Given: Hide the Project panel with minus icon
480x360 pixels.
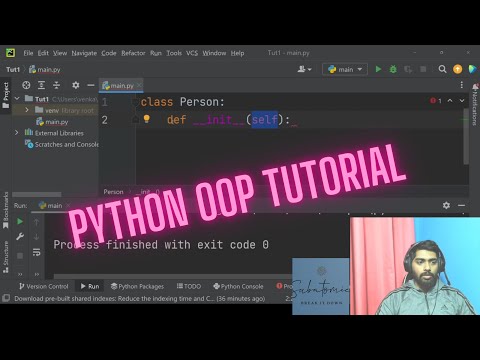Looking at the screenshot, I should pyautogui.click(x=91, y=85).
